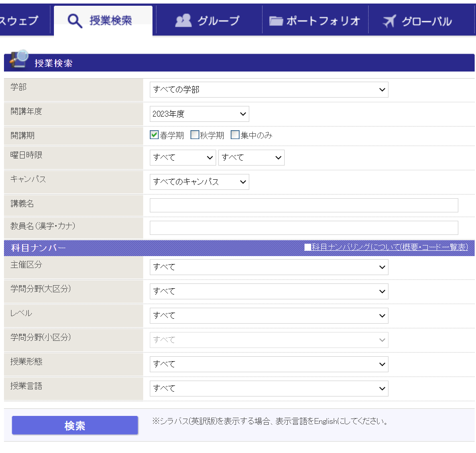Open the 科目ナンバリングについて link
This screenshot has height=453, width=476.
click(x=386, y=247)
